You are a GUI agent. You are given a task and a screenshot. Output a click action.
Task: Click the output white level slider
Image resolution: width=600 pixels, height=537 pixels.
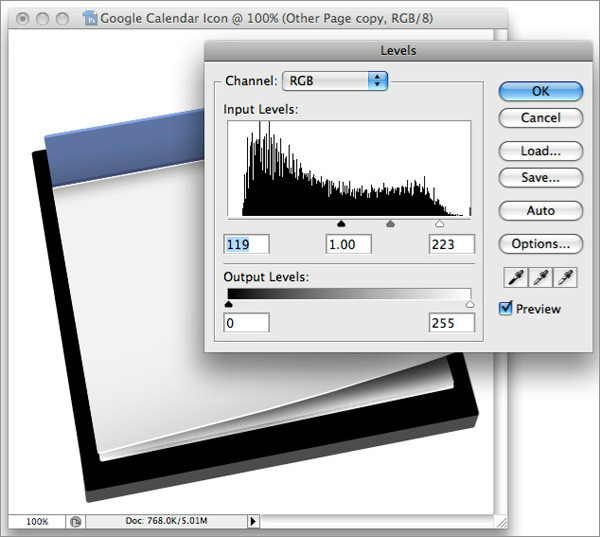pos(470,304)
